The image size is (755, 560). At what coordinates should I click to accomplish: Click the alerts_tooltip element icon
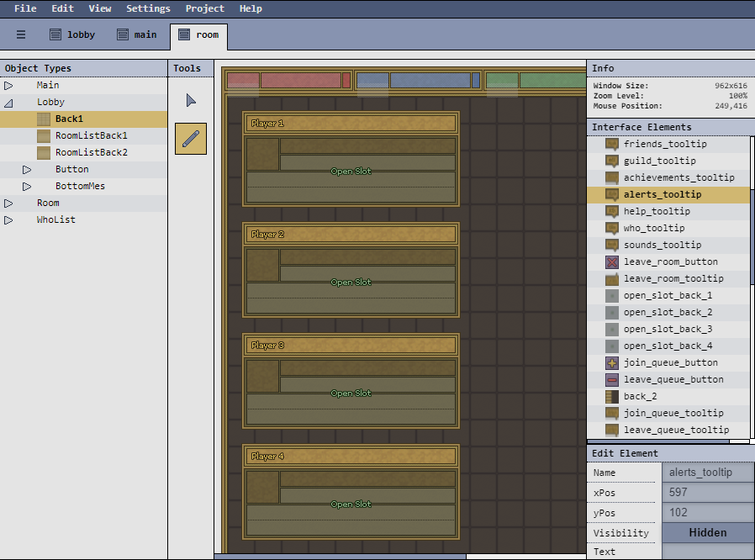(612, 194)
